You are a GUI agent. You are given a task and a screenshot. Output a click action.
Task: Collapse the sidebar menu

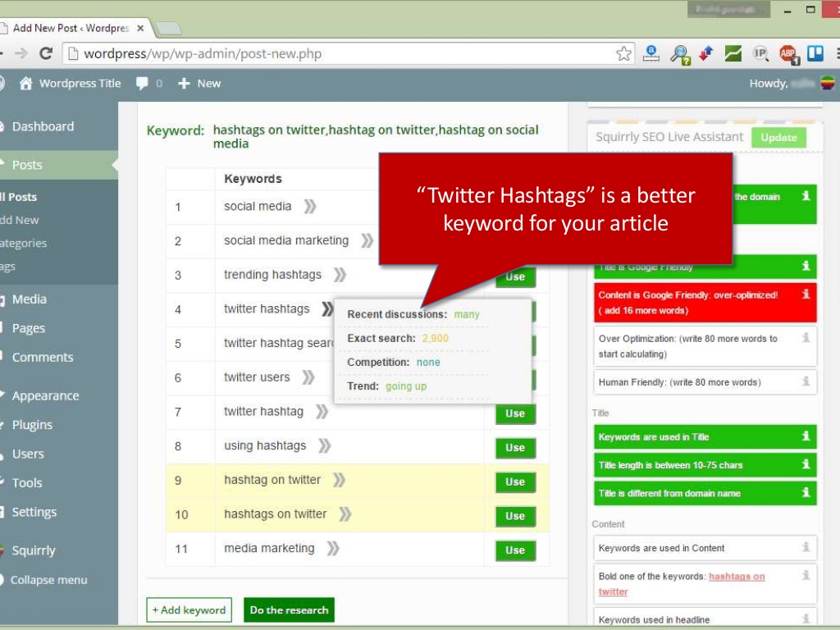click(48, 580)
